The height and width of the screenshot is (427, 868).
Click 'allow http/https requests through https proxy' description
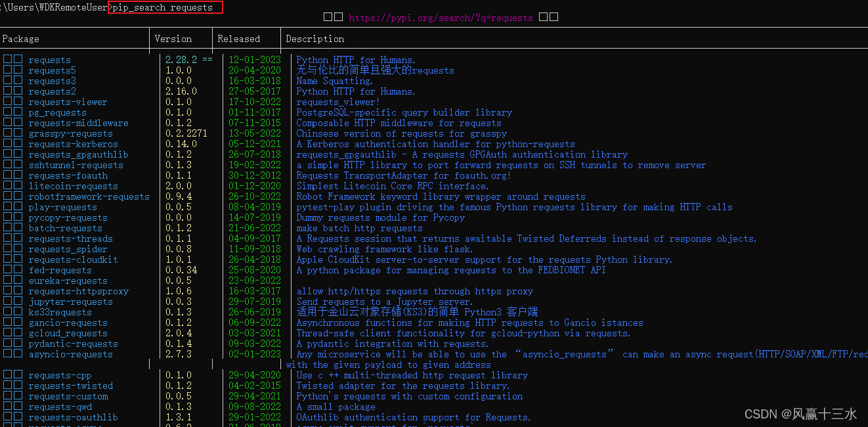point(414,291)
